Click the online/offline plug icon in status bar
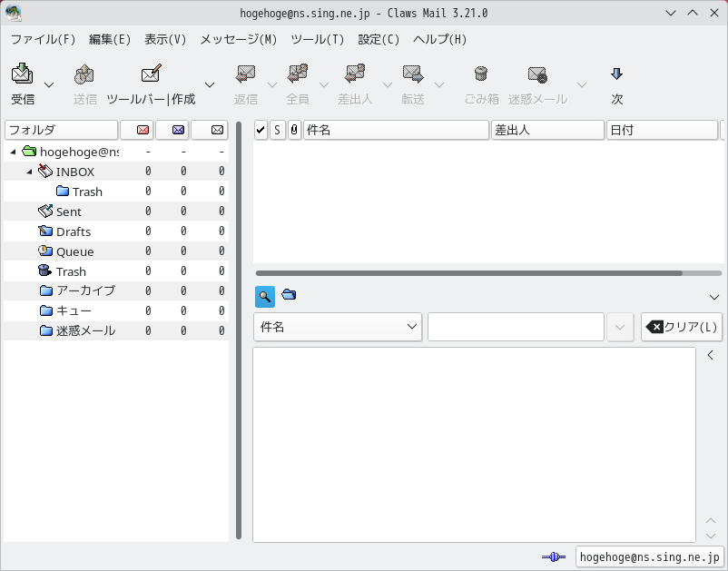 554,556
